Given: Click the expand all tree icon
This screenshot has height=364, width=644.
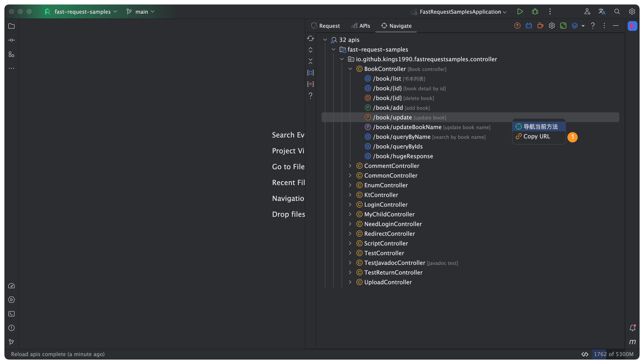Looking at the screenshot, I should pos(310,50).
